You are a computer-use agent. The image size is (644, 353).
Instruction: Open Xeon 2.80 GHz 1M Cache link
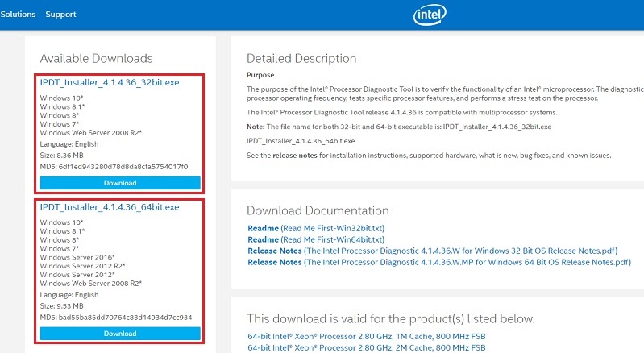tap(367, 337)
